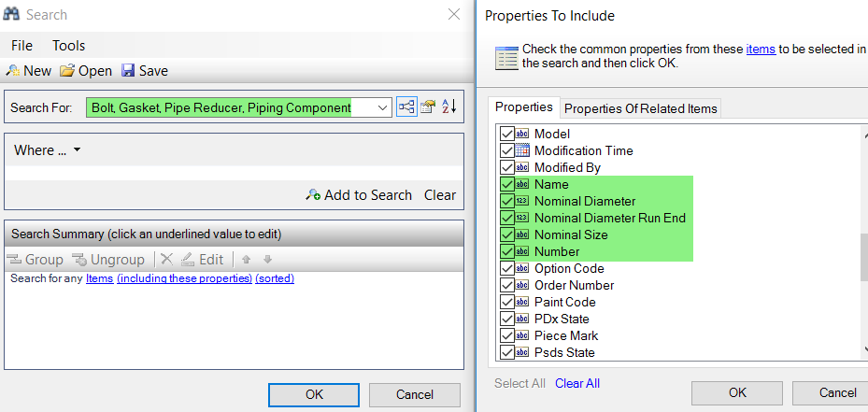868x412 pixels.
Task: Click the A-Z sort order icon
Action: (x=448, y=107)
